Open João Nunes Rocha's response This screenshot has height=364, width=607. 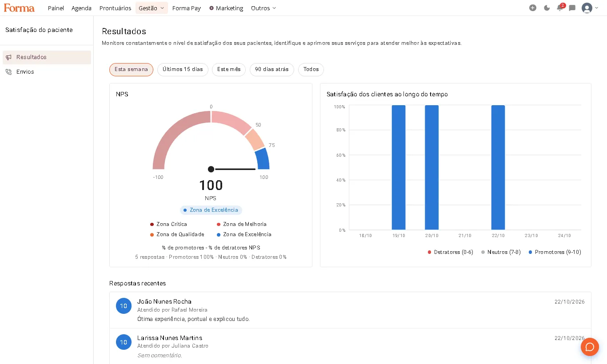pyautogui.click(x=350, y=310)
